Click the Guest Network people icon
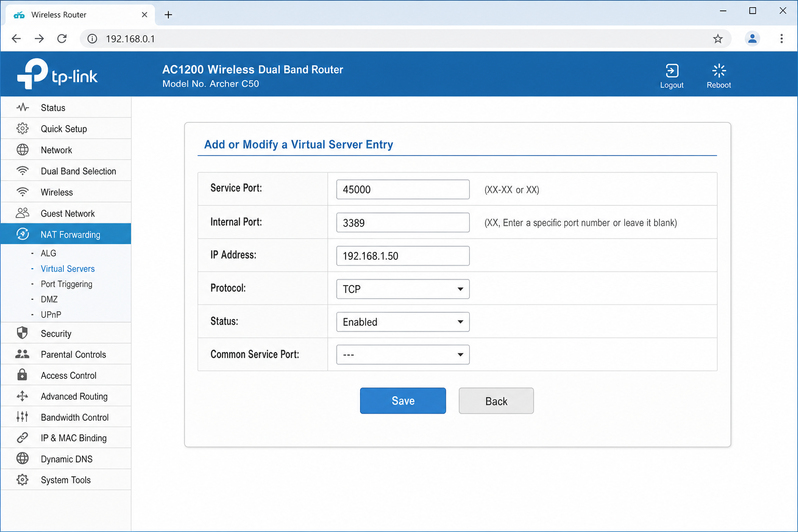Image resolution: width=798 pixels, height=532 pixels. [x=22, y=213]
